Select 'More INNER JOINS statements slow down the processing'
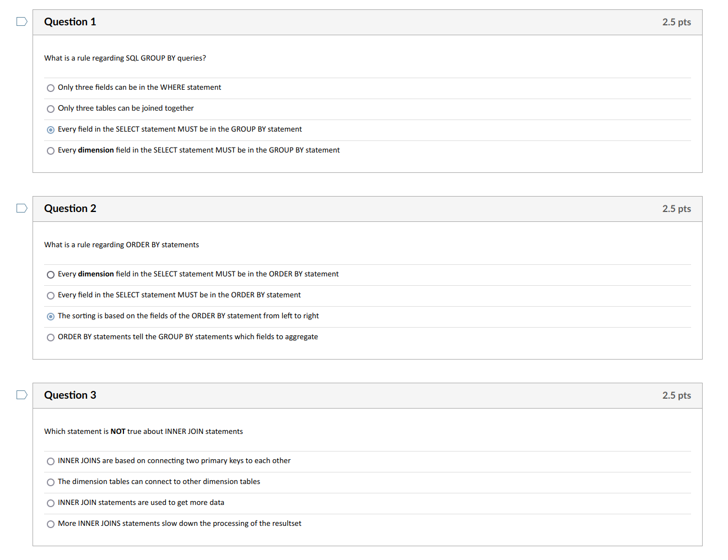Viewport: 728px width, 560px height. point(50,524)
